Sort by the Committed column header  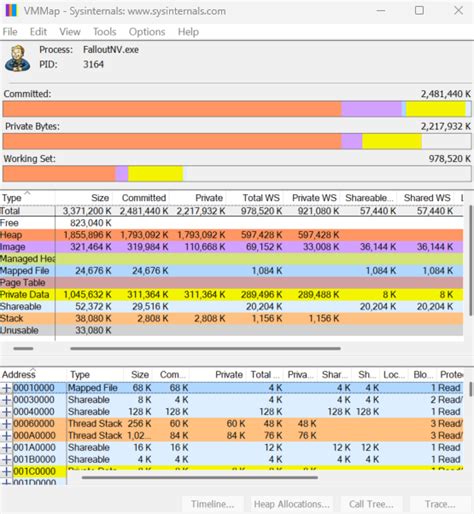pyautogui.click(x=144, y=198)
